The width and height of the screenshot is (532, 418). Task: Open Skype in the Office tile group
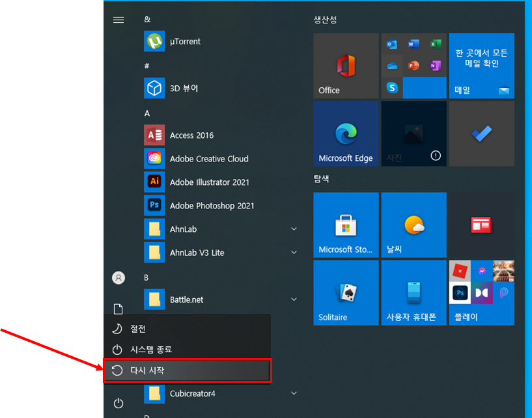392,87
